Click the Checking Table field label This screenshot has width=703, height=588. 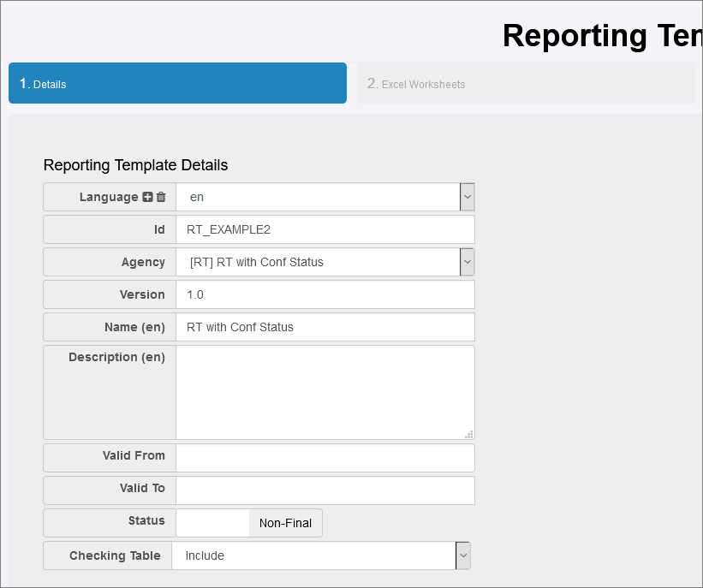115,555
